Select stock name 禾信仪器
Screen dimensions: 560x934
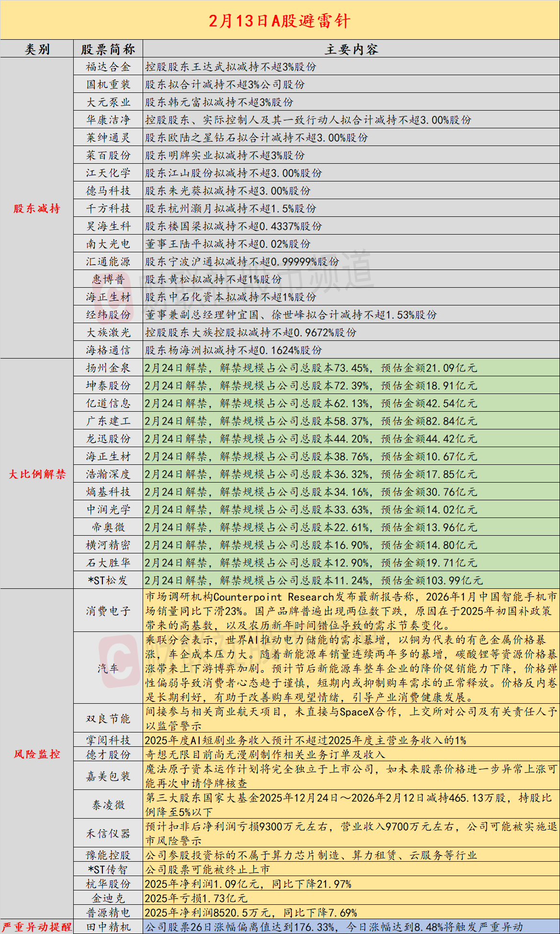click(x=108, y=834)
